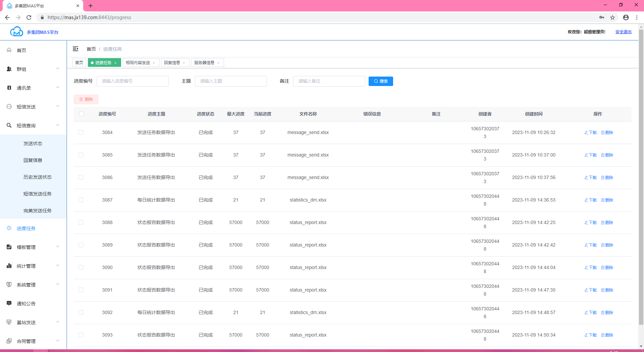Close the 回复信息 tab with its x
644x352 pixels.
[x=184, y=63]
